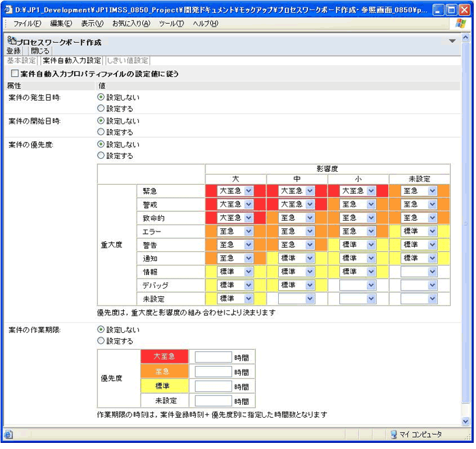Click the scrollbar down arrow
This screenshot has width=476, height=449.
[466, 423]
